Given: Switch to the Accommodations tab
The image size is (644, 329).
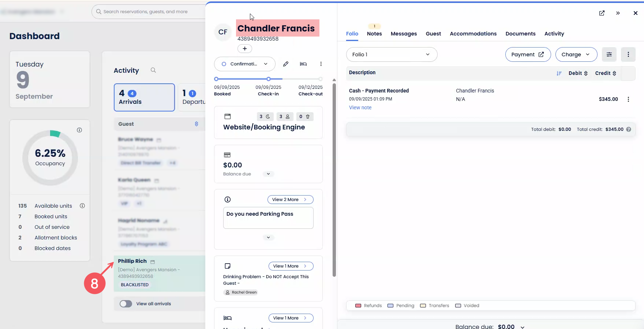Looking at the screenshot, I should pos(473,34).
